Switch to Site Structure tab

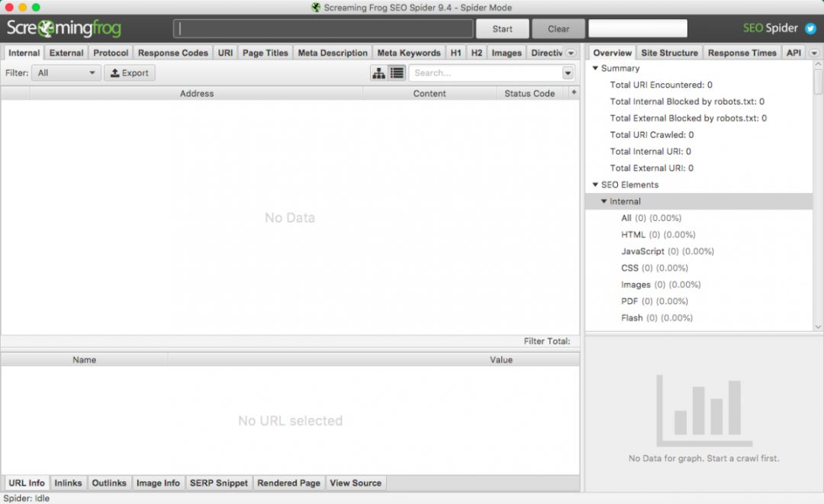coord(670,53)
